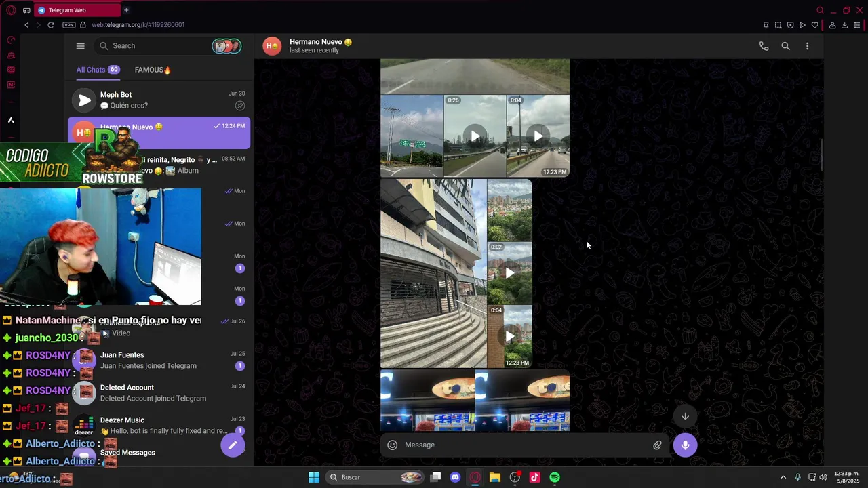Toggle the VPN badge in the address bar

[69, 25]
